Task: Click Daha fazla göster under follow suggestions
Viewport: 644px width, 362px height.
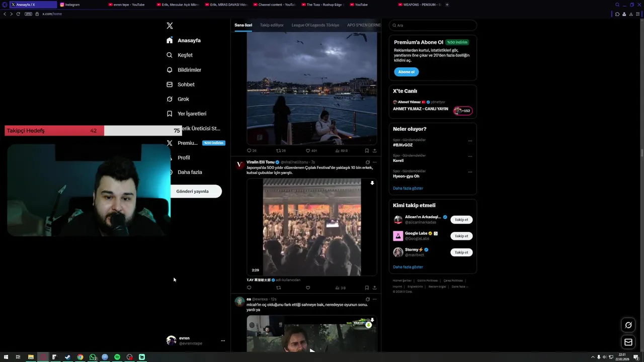Action: click(408, 267)
